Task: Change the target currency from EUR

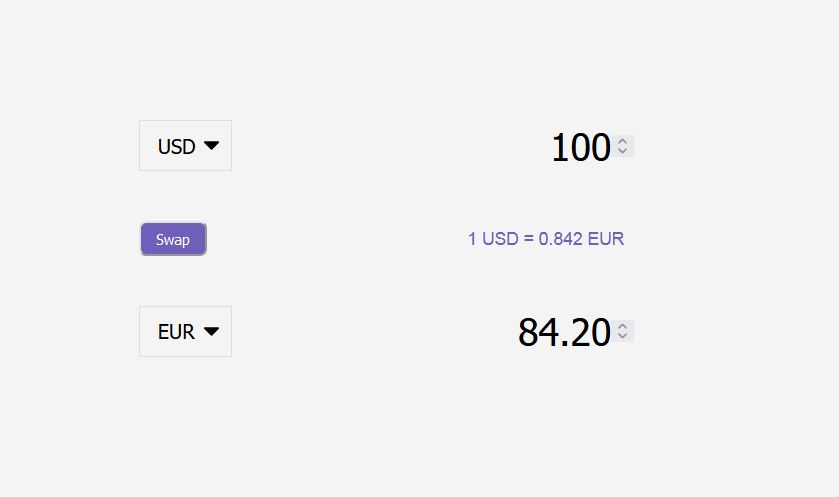Action: 186,331
